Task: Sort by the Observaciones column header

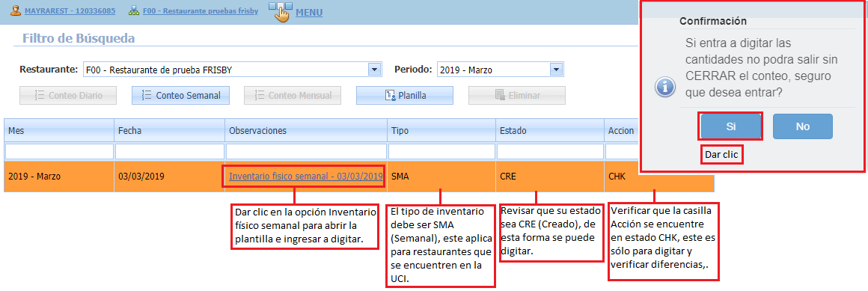Action: [306, 131]
